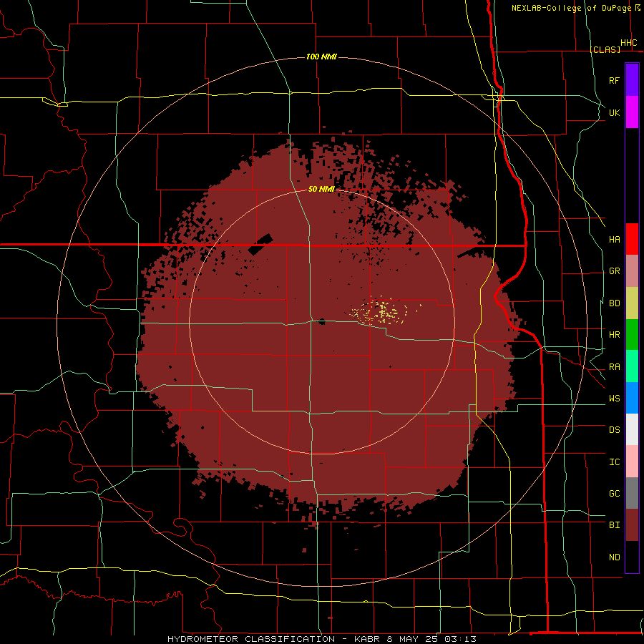Select the BI dark-red legend swatch
Image resolution: width=644 pixels, height=644 pixels.
(632, 525)
